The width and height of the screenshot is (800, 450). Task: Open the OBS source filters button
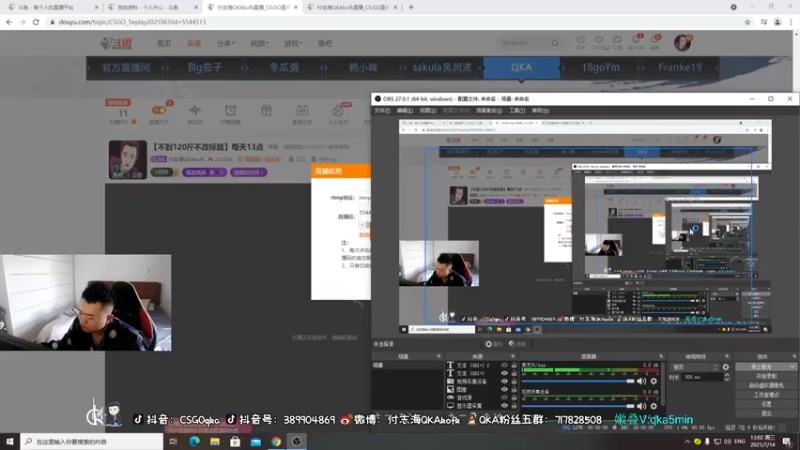(x=517, y=344)
